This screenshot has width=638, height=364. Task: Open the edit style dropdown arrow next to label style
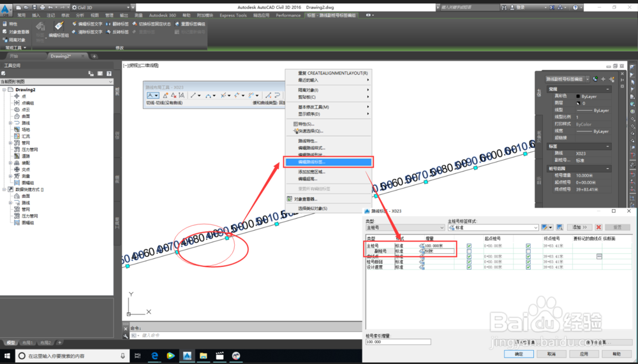[x=551, y=228]
